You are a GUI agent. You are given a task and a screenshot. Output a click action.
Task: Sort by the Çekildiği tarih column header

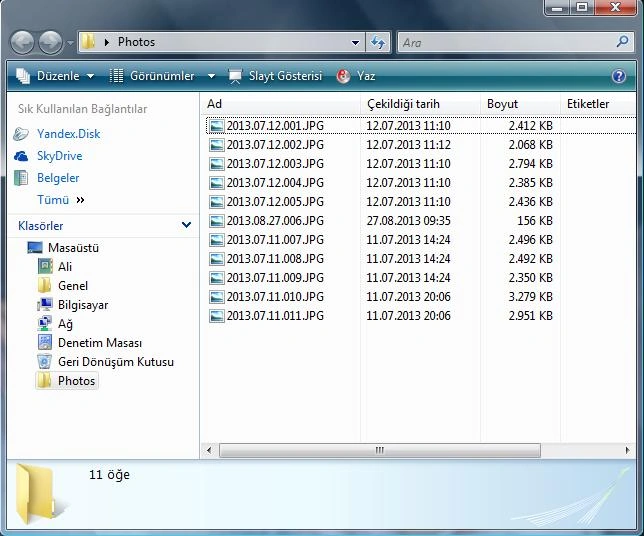(420, 104)
